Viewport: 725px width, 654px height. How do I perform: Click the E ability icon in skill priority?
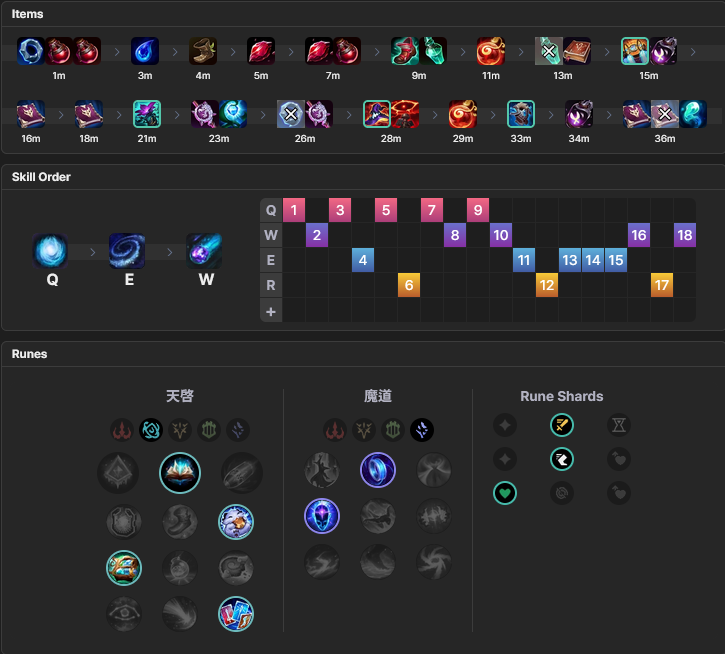pos(127,251)
